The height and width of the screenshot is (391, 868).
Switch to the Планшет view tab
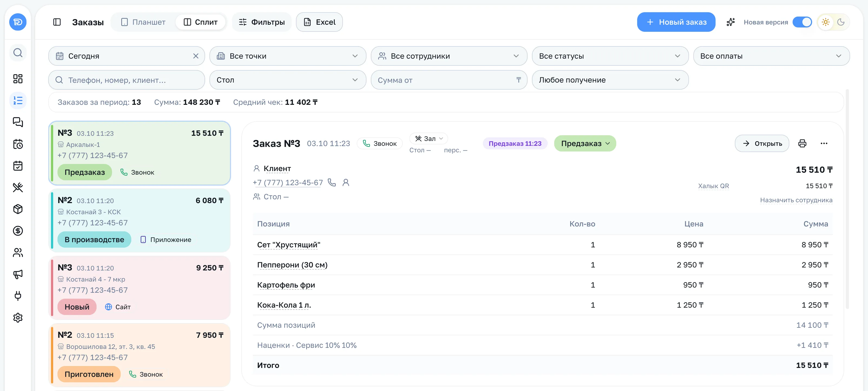click(x=143, y=22)
